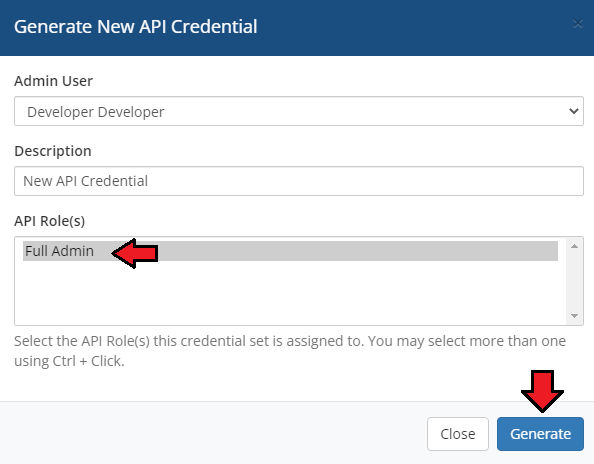
Task: Click the Description input field
Action: pyautogui.click(x=299, y=181)
